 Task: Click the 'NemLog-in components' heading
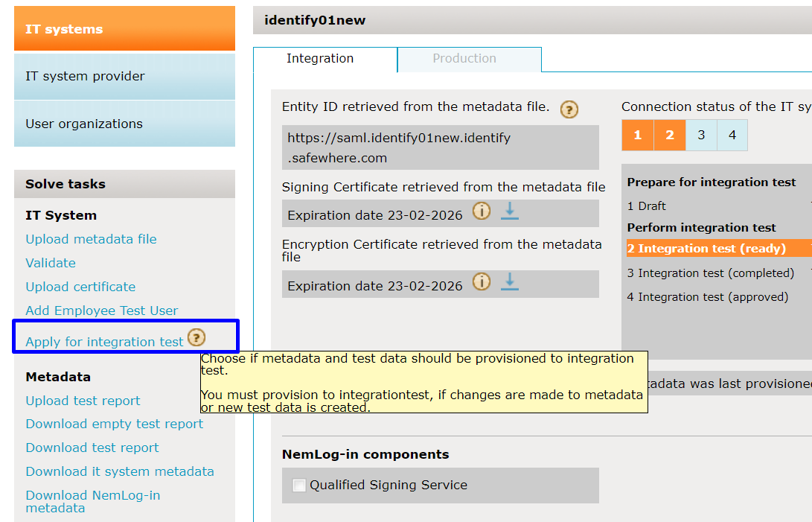(x=365, y=455)
